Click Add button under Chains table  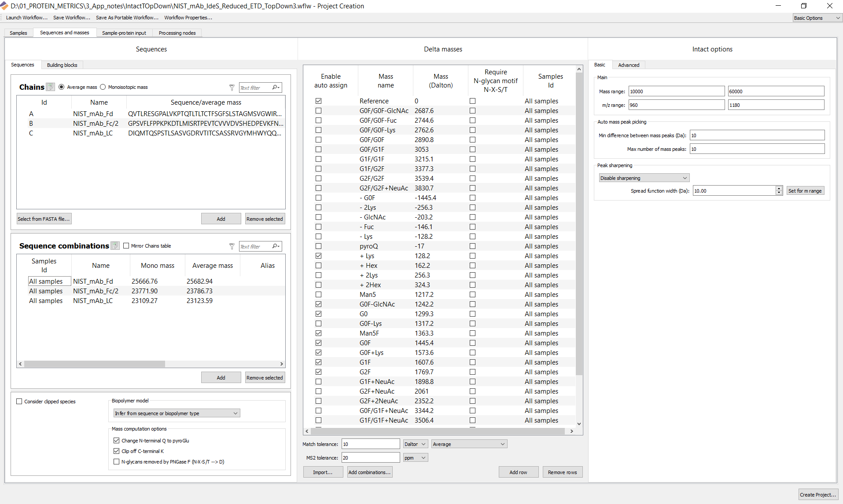pos(221,219)
